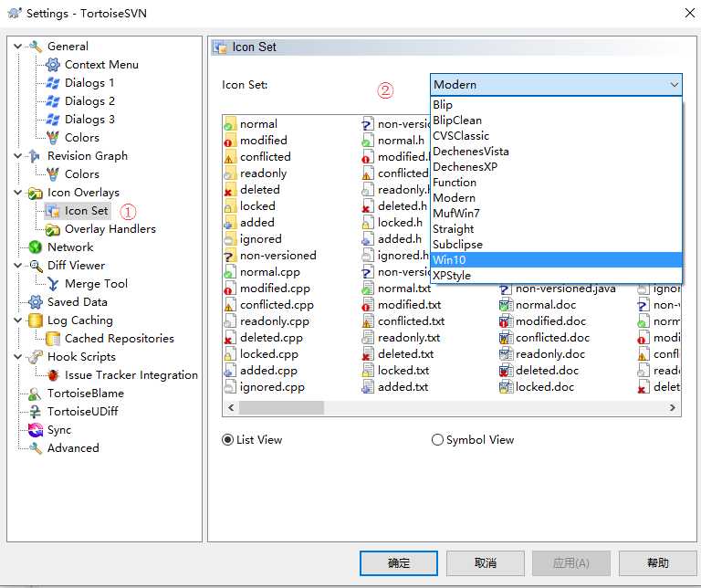Collapse the Hook Scripts tree node
This screenshot has height=588, width=701.
click(18, 357)
